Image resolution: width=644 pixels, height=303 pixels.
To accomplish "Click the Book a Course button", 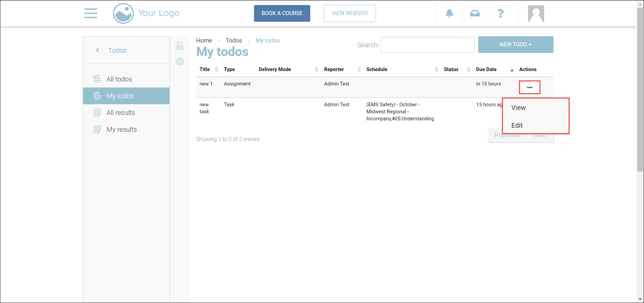I will point(282,13).
